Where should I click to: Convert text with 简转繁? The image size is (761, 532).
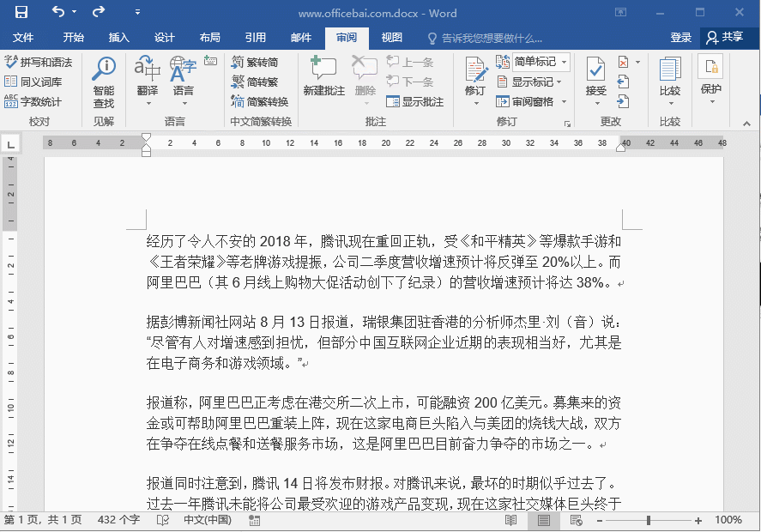click(255, 82)
